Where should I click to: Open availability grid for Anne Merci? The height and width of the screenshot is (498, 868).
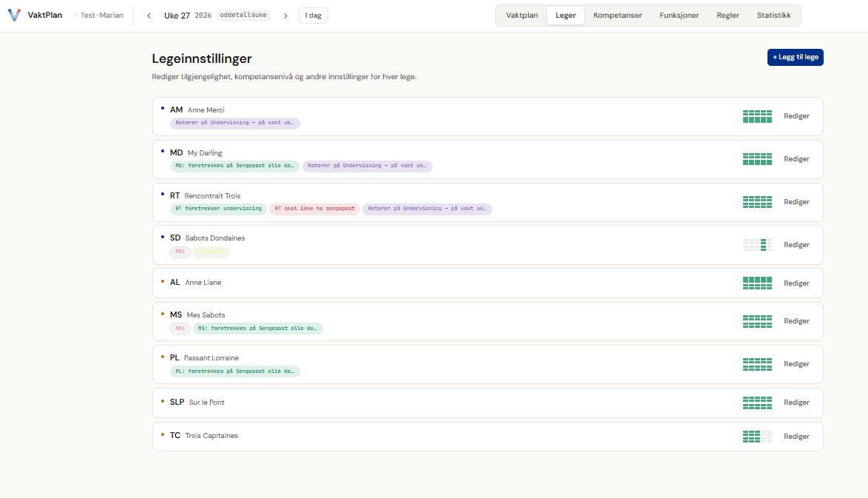pos(757,116)
